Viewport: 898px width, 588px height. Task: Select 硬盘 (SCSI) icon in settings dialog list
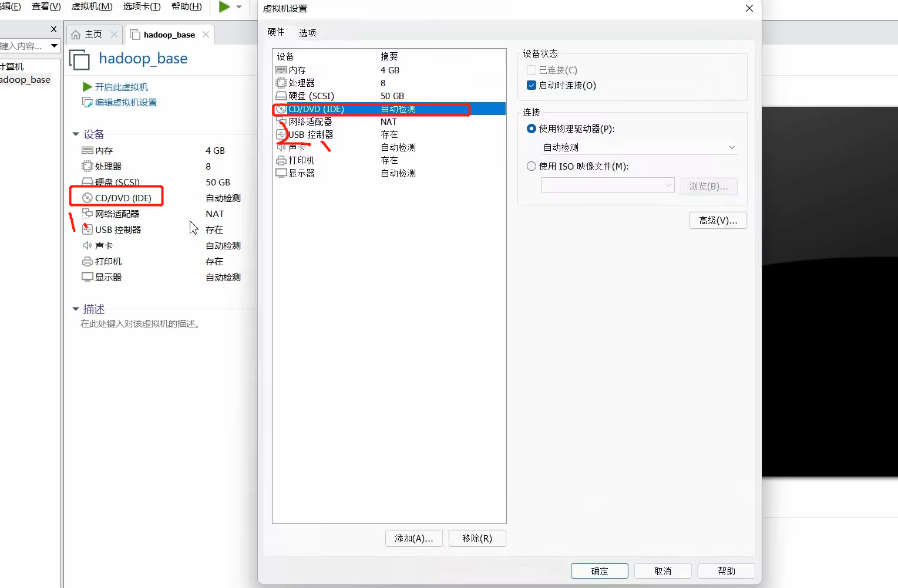tap(281, 96)
